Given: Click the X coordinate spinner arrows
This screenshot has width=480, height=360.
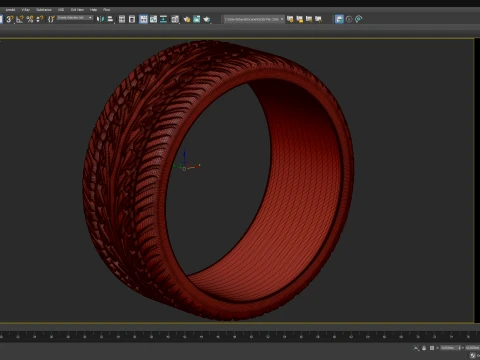Looking at the screenshot, I should point(459,348).
